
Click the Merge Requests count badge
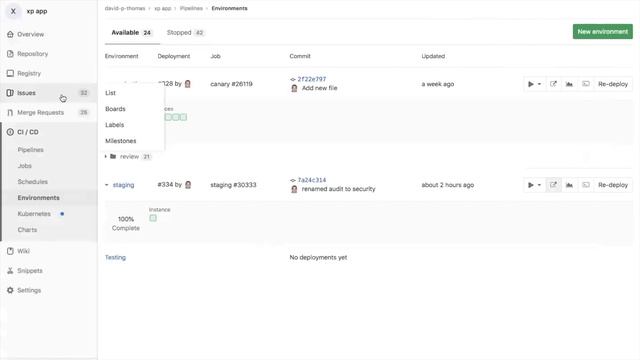point(84,113)
